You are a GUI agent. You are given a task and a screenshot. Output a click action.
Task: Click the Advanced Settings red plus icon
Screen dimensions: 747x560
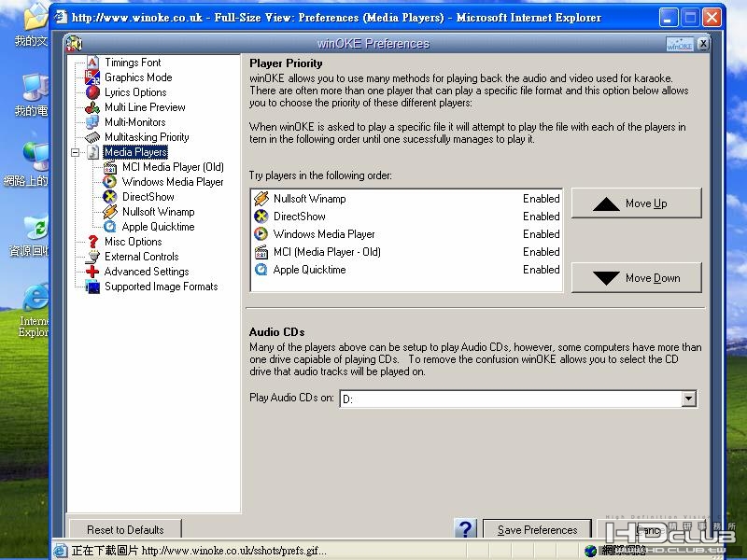[x=92, y=272]
